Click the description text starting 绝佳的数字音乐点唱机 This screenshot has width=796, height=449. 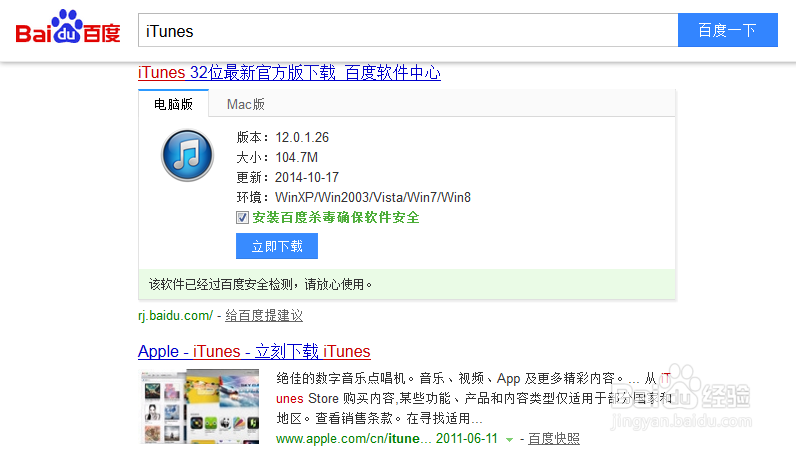pyautogui.click(x=474, y=398)
